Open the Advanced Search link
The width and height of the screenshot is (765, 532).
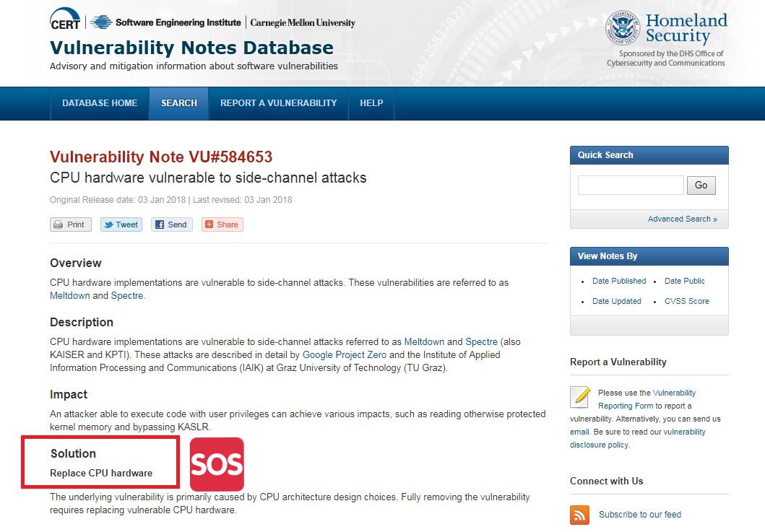682,219
